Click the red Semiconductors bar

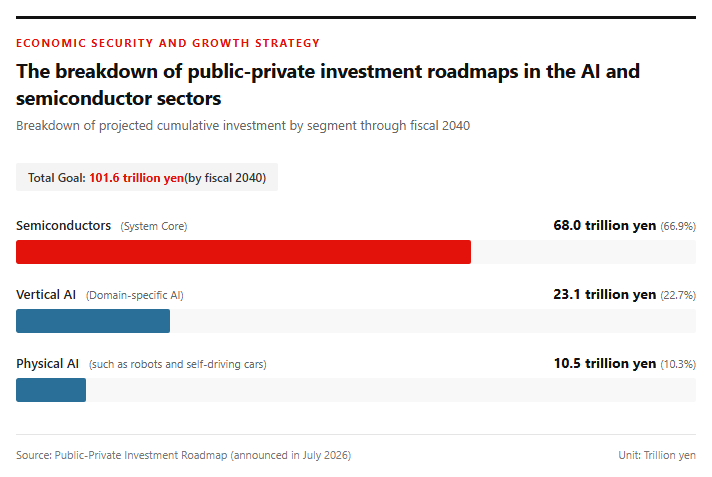coord(243,252)
